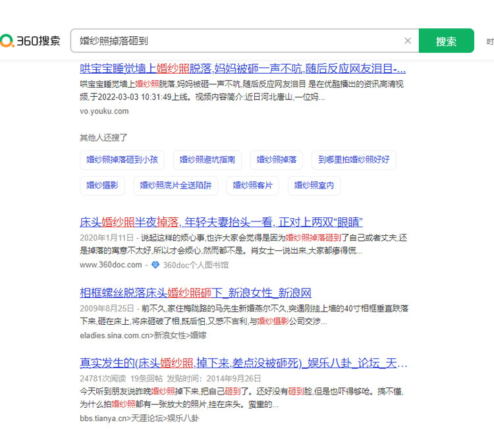
Task: Click into the search input field
Action: (x=237, y=41)
